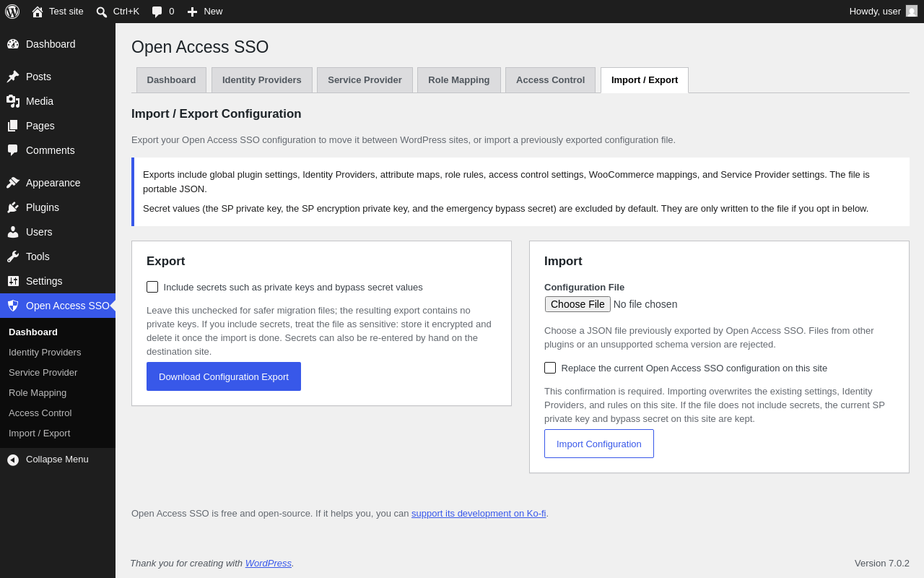Click the user avatar in admin bar
Image resolution: width=924 pixels, height=578 pixels.
(x=912, y=11)
